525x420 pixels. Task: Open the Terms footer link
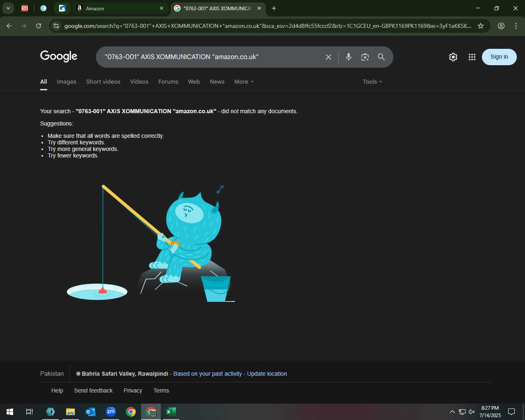pyautogui.click(x=161, y=390)
